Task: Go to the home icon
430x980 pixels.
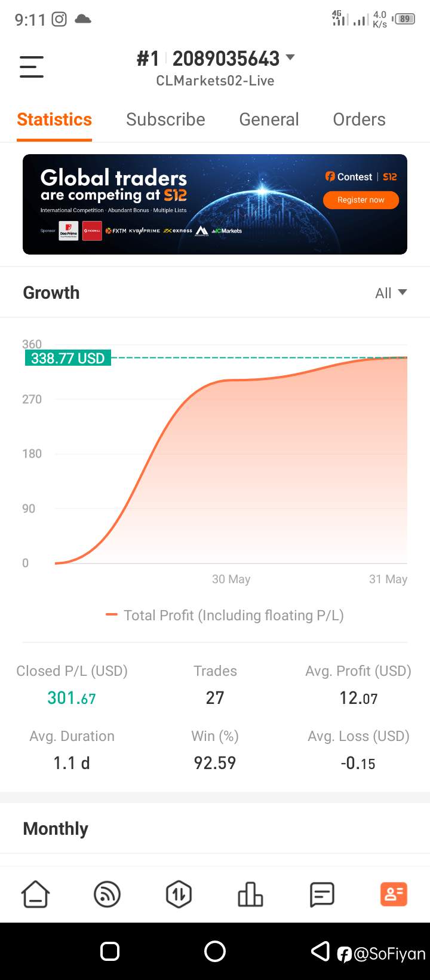Action: tap(36, 895)
